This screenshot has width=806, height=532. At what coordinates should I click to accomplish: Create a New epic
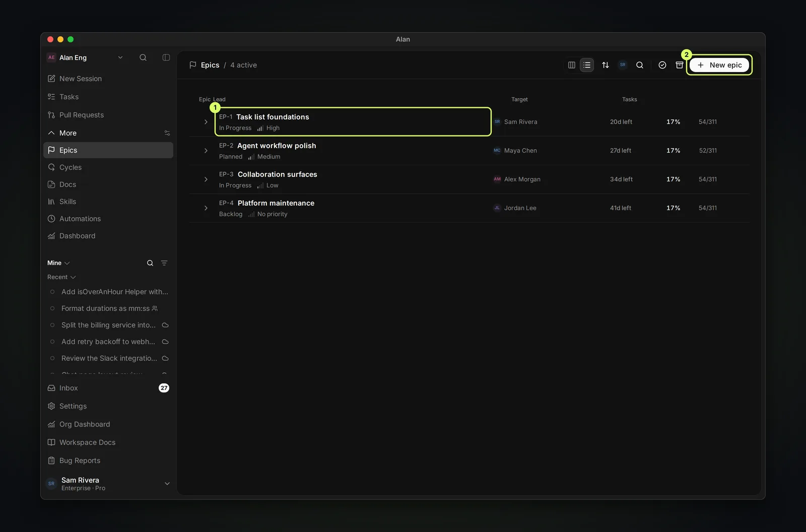(x=719, y=65)
